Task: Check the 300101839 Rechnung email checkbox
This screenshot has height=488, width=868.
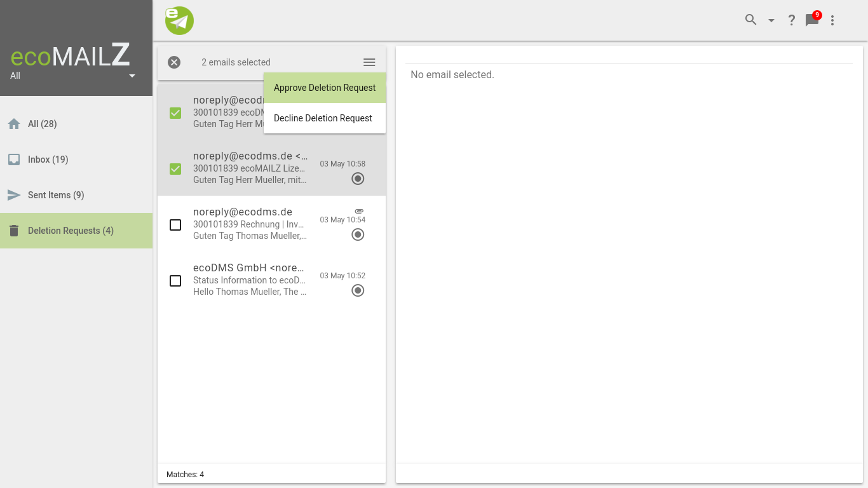Action: click(x=175, y=225)
